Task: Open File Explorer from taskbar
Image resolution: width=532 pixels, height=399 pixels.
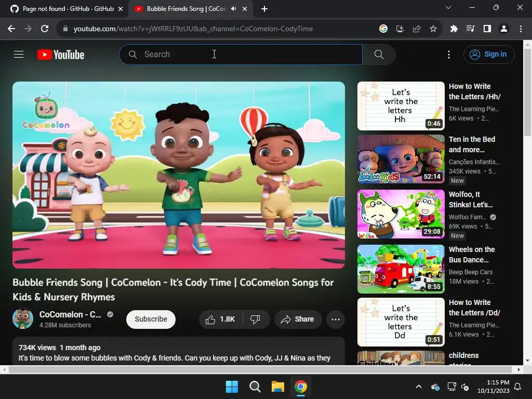Action: tap(277, 387)
